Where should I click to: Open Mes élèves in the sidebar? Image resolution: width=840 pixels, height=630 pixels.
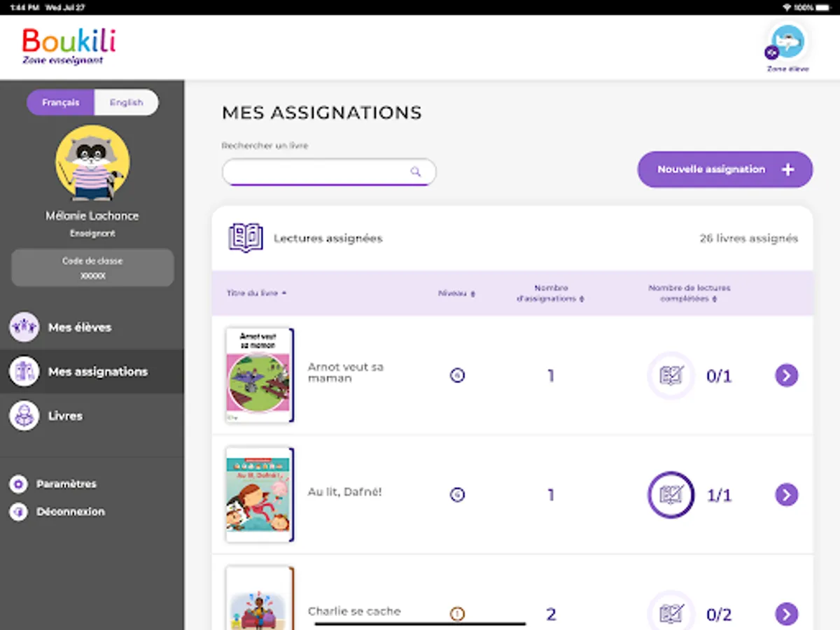click(92, 327)
